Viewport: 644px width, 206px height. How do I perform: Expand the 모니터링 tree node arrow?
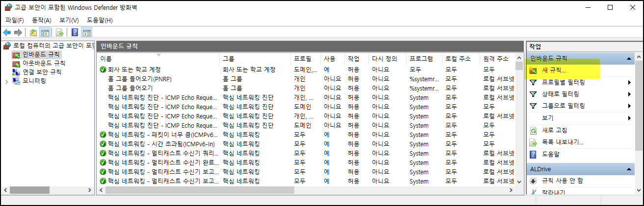[x=6, y=81]
